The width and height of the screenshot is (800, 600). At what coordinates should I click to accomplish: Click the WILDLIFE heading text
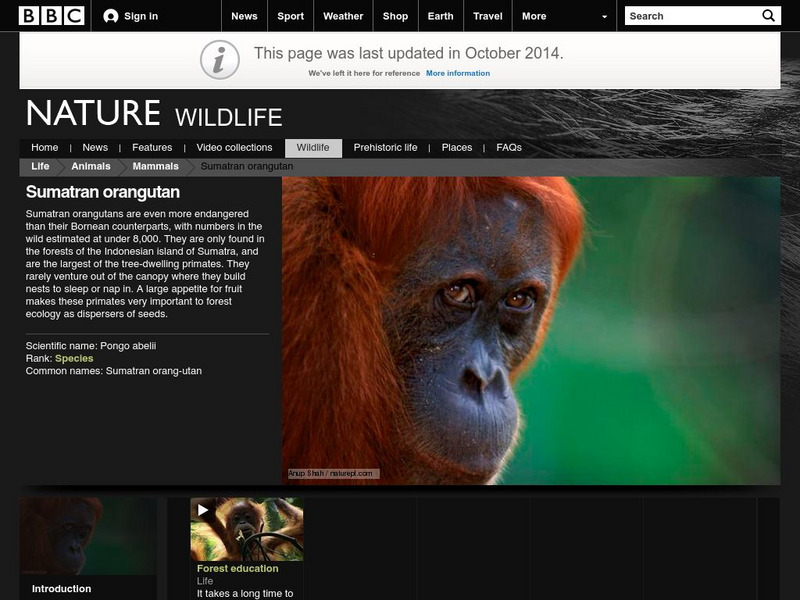click(229, 117)
